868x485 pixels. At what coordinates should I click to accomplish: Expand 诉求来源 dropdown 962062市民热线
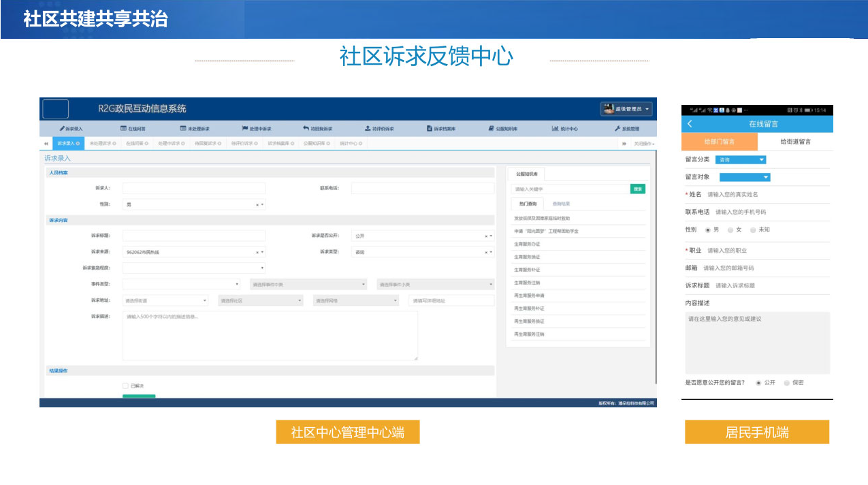[194, 252]
